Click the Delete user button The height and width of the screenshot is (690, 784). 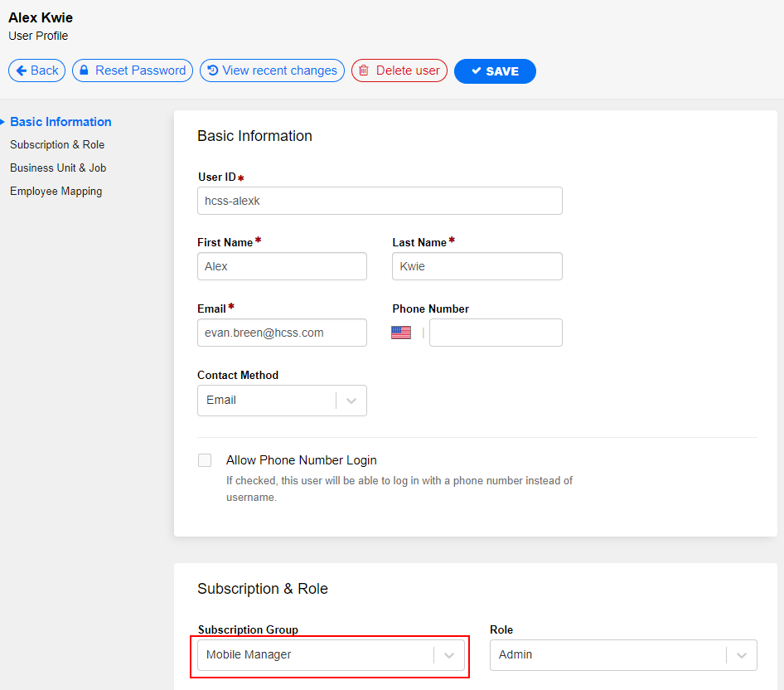coord(399,70)
